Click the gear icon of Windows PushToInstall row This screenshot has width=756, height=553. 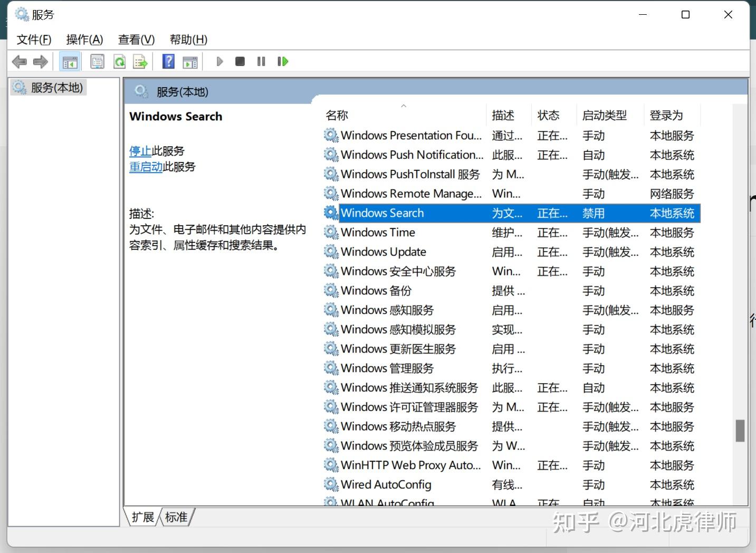331,174
